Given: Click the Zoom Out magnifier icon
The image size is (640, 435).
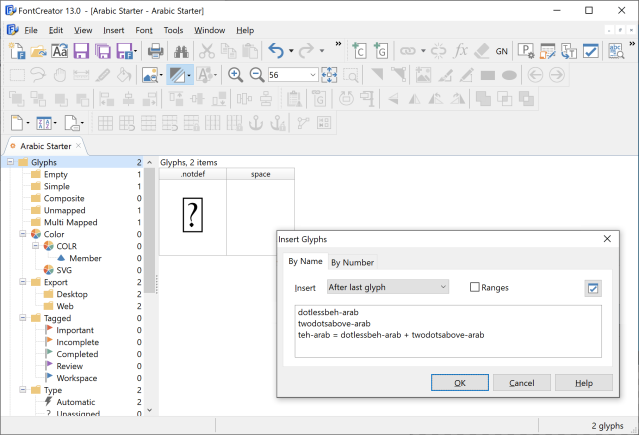Looking at the screenshot, I should (x=256, y=75).
